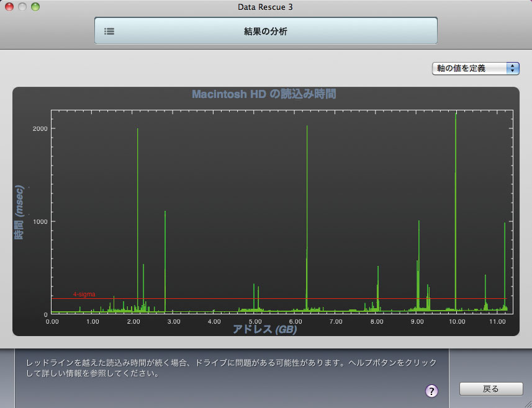Click the green zoom window button
The height and width of the screenshot is (408, 532).
[x=35, y=7]
